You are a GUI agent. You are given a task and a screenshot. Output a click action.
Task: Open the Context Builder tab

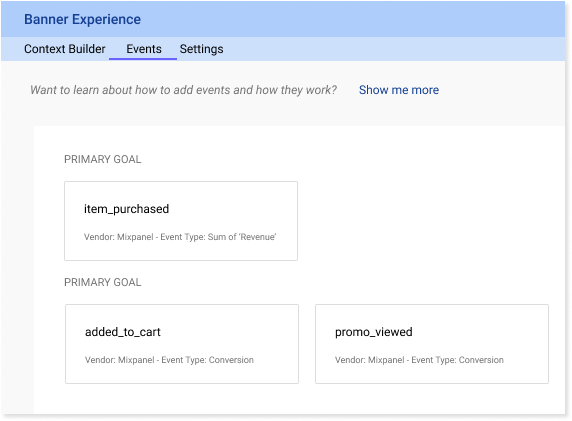tap(65, 49)
